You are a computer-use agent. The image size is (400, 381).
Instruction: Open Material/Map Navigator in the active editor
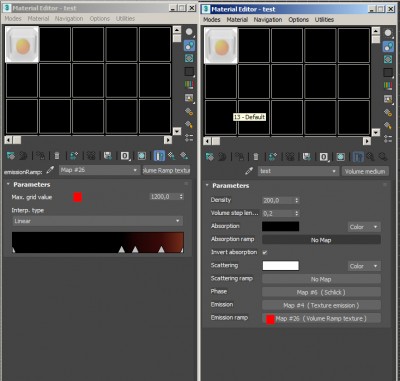(388, 139)
